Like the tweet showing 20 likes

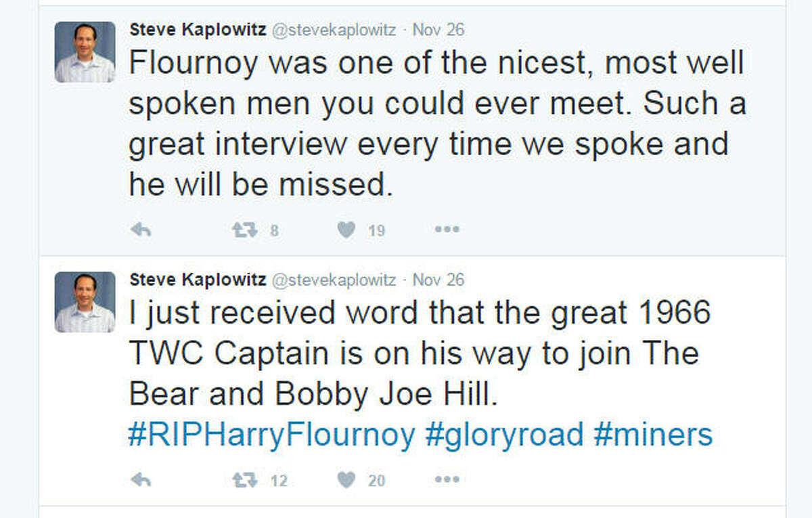tap(346, 480)
